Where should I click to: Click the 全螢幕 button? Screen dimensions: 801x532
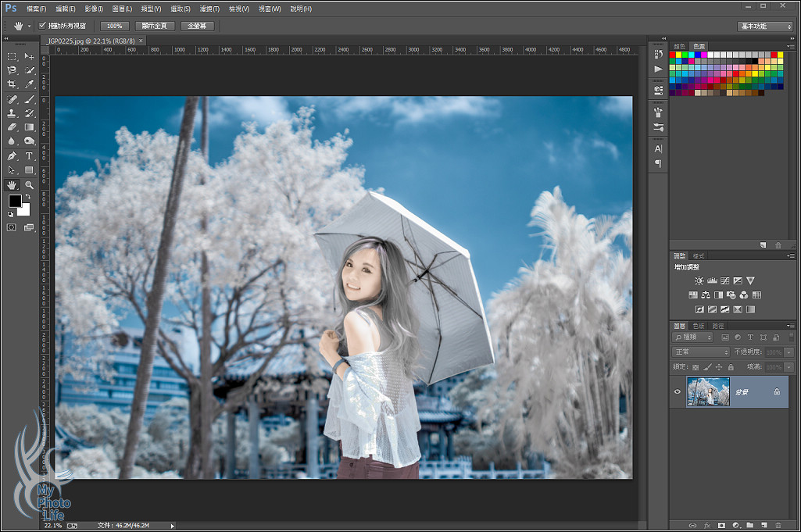click(x=197, y=26)
